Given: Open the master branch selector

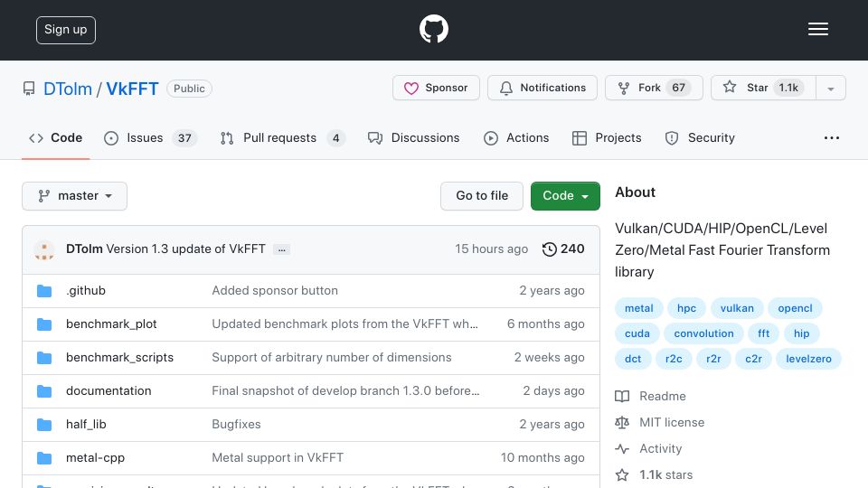Looking at the screenshot, I should (75, 196).
